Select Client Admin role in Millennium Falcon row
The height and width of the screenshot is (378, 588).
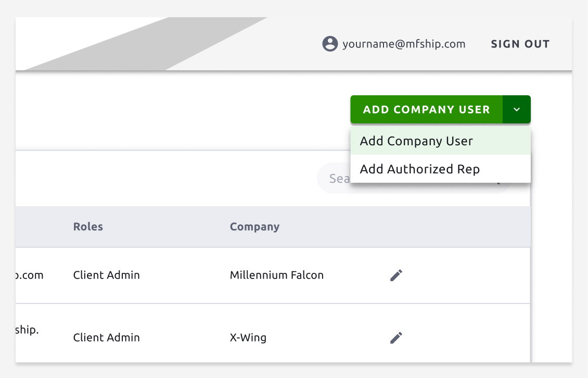click(x=107, y=275)
